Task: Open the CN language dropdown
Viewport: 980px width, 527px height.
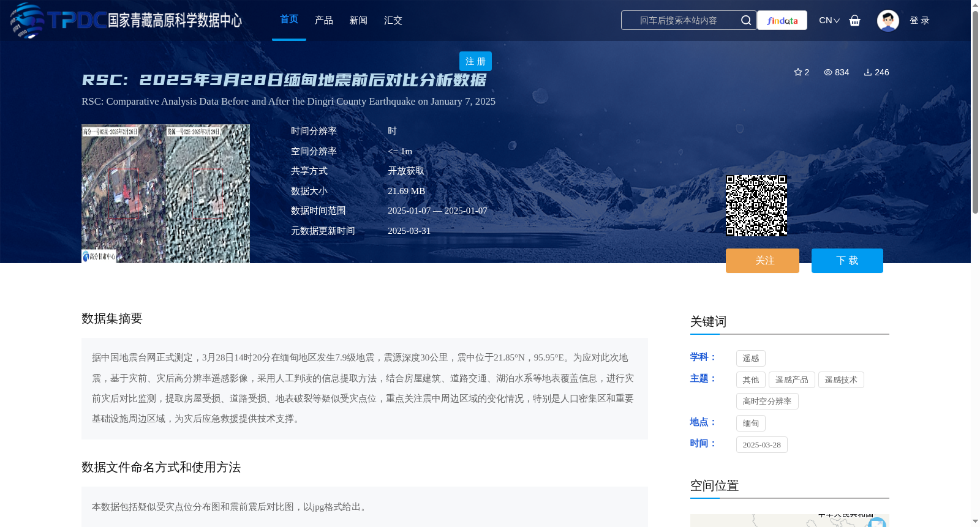Action: tap(829, 20)
